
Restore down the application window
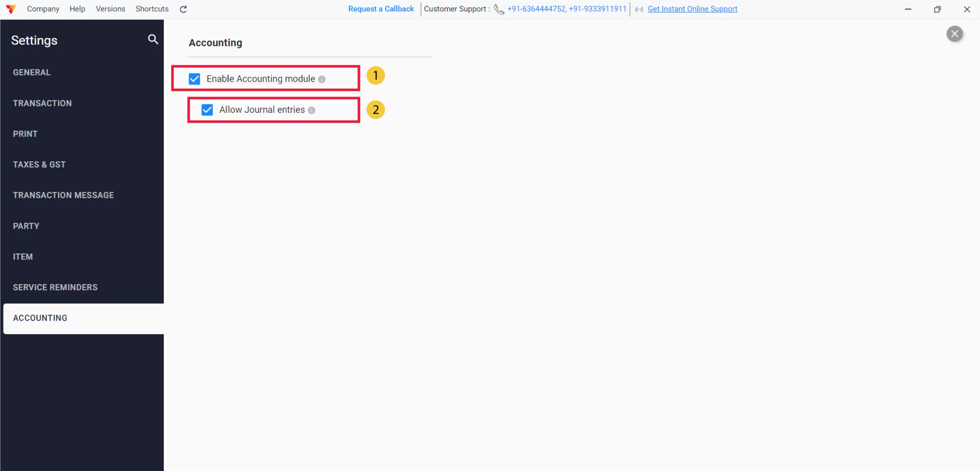937,9
